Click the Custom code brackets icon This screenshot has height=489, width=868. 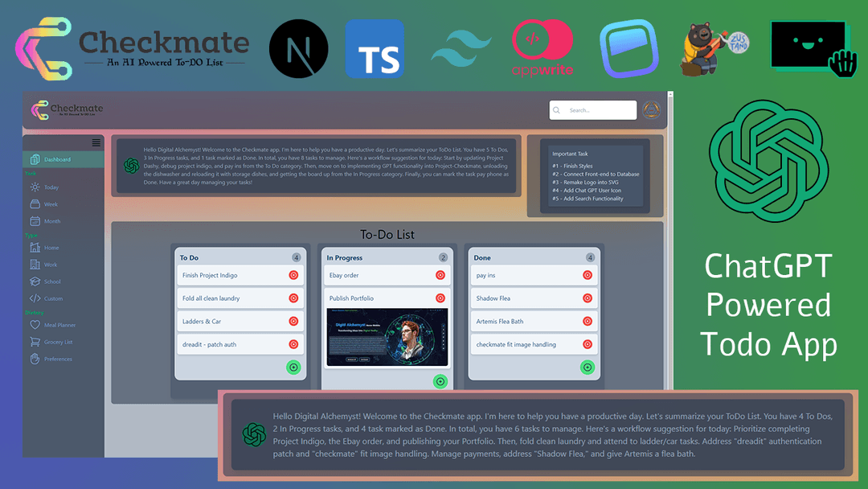coord(35,298)
